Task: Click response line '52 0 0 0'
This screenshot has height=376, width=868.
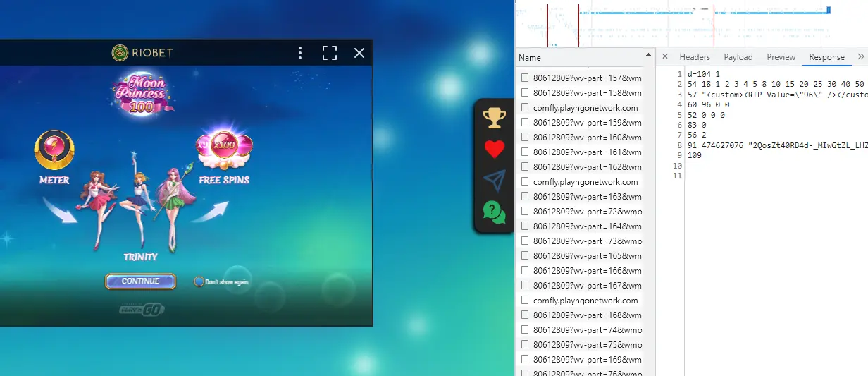Action: click(x=706, y=115)
